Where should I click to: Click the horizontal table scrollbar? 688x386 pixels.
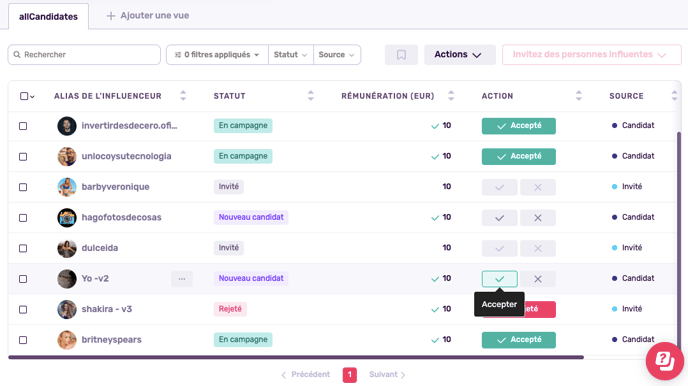(x=296, y=357)
